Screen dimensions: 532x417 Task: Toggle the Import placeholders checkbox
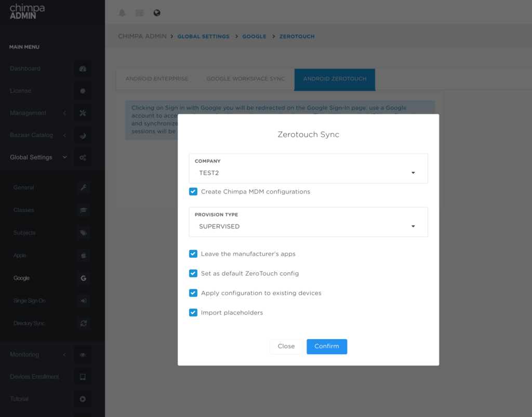click(x=193, y=313)
